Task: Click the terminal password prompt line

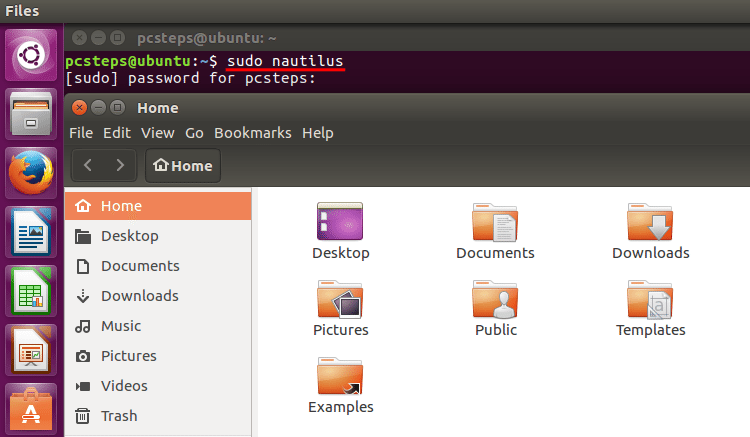Action: 190,78
